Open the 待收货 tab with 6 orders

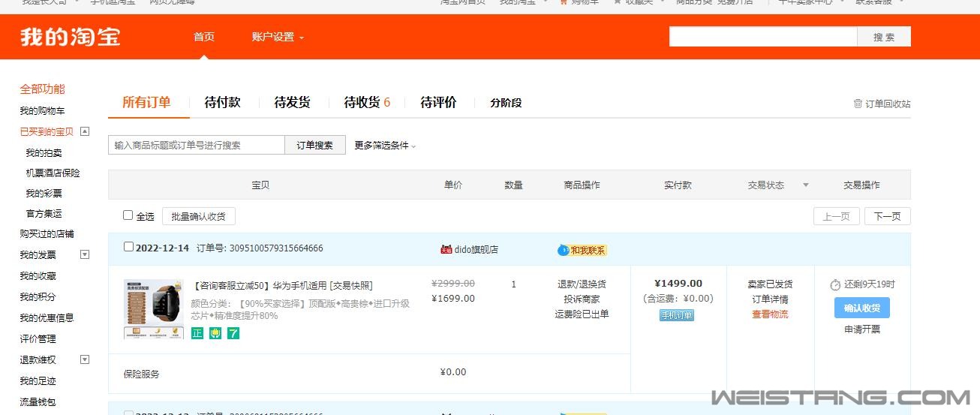point(367,102)
